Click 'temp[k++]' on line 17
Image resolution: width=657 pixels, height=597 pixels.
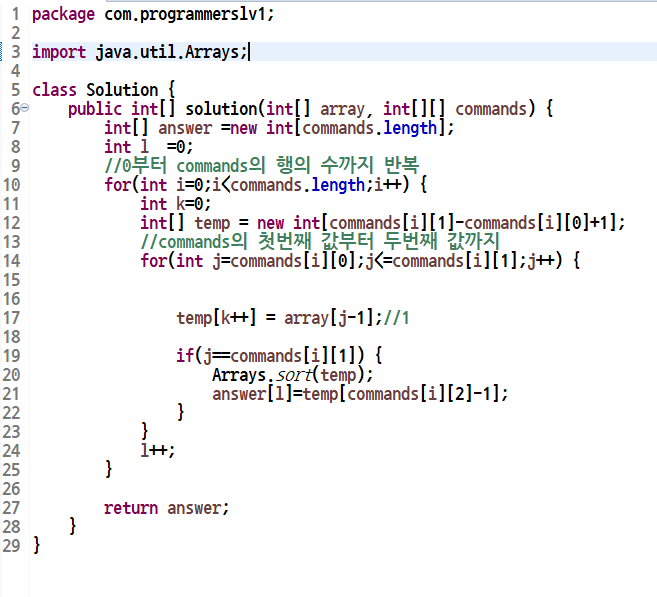tap(216, 318)
